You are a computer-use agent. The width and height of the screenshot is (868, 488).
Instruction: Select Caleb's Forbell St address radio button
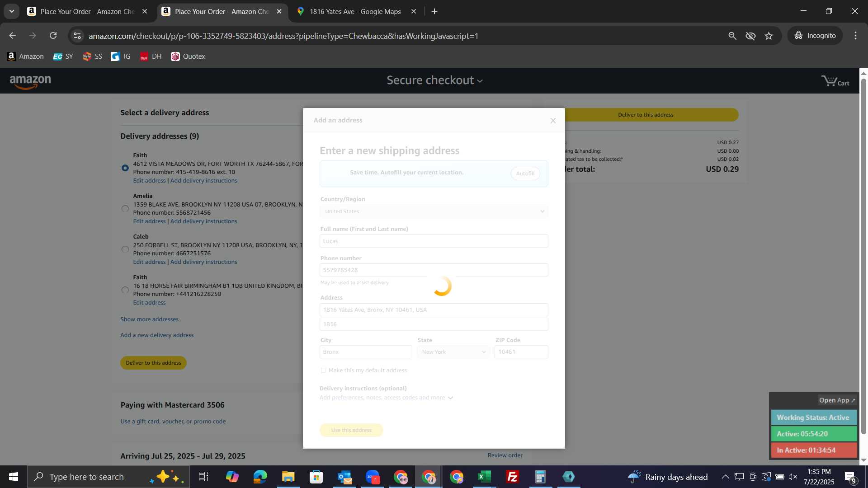125,249
